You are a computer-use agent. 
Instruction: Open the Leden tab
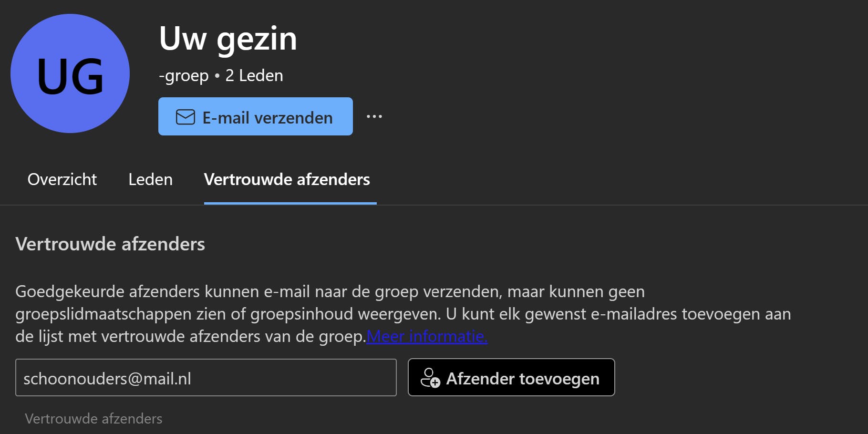point(150,179)
